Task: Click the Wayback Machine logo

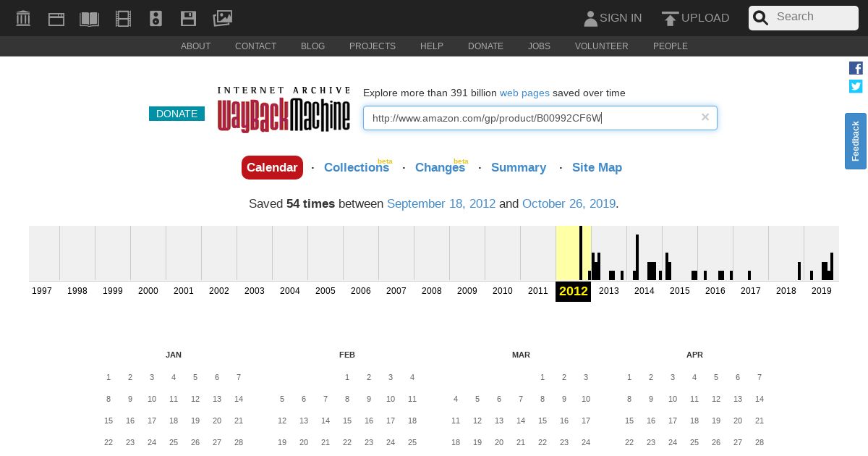Action: click(x=284, y=110)
